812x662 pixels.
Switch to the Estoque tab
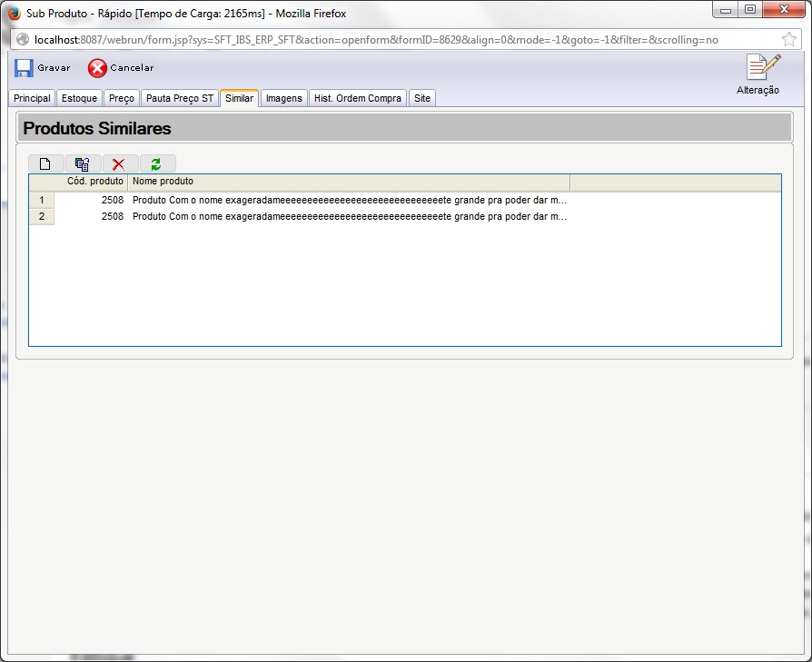pos(79,98)
